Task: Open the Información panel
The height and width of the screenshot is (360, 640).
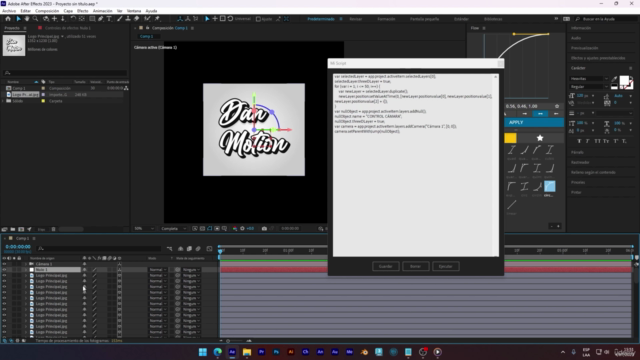Action: click(x=581, y=28)
